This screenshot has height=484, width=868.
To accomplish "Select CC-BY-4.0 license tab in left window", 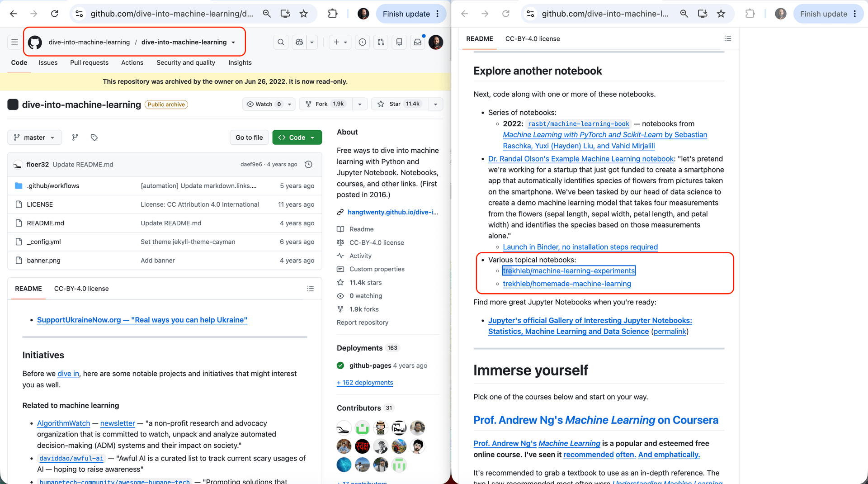I will tap(81, 289).
